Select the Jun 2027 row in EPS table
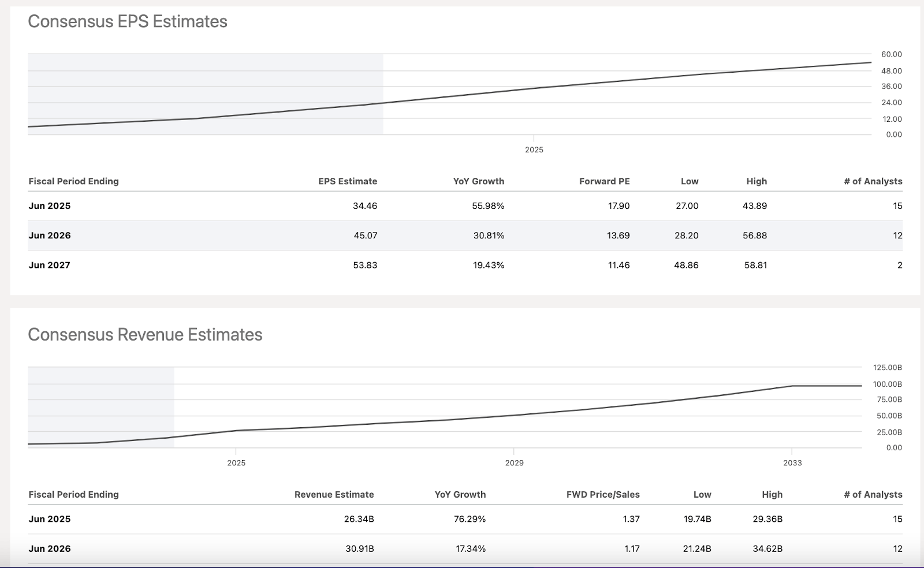 tap(50, 266)
